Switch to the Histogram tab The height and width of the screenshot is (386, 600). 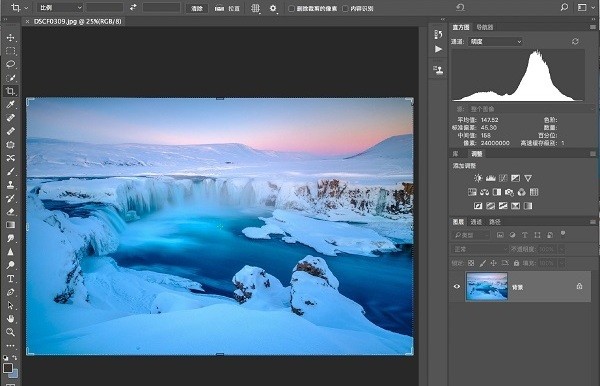coord(461,27)
